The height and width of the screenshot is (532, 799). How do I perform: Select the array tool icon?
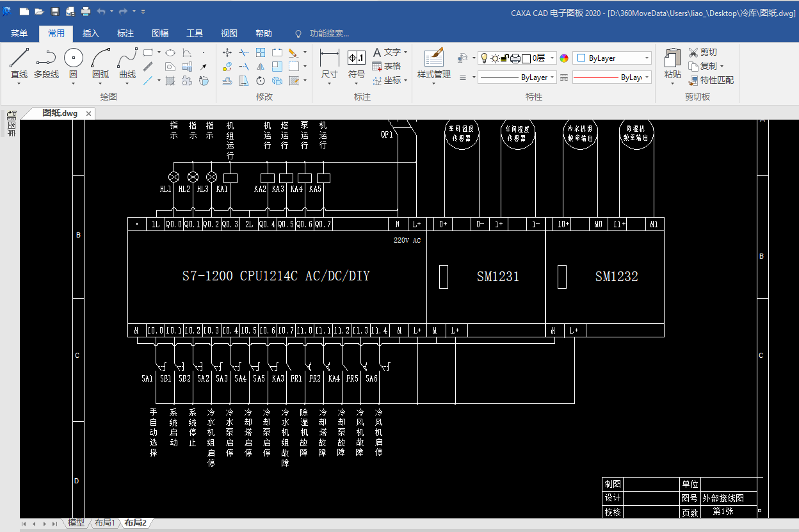pos(261,52)
